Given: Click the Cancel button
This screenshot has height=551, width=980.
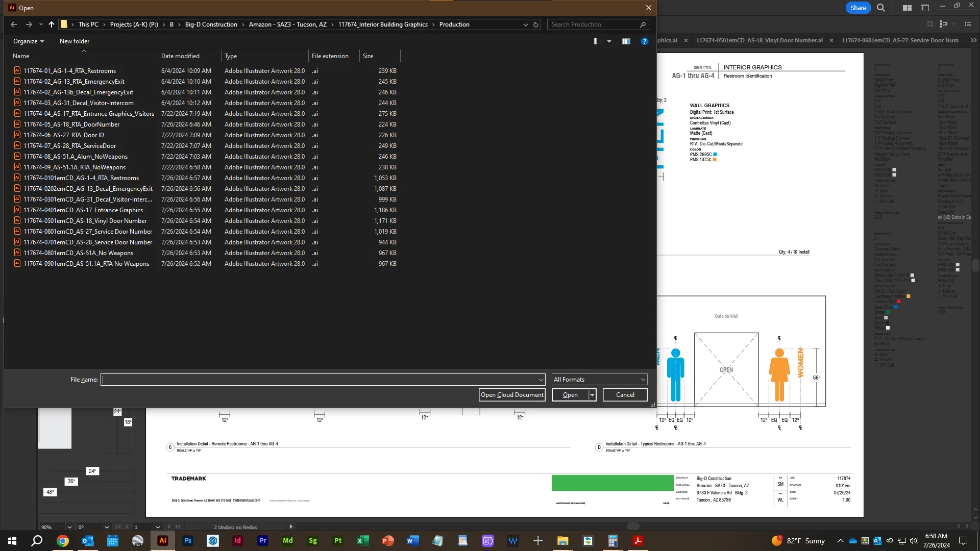Looking at the screenshot, I should click(625, 395).
